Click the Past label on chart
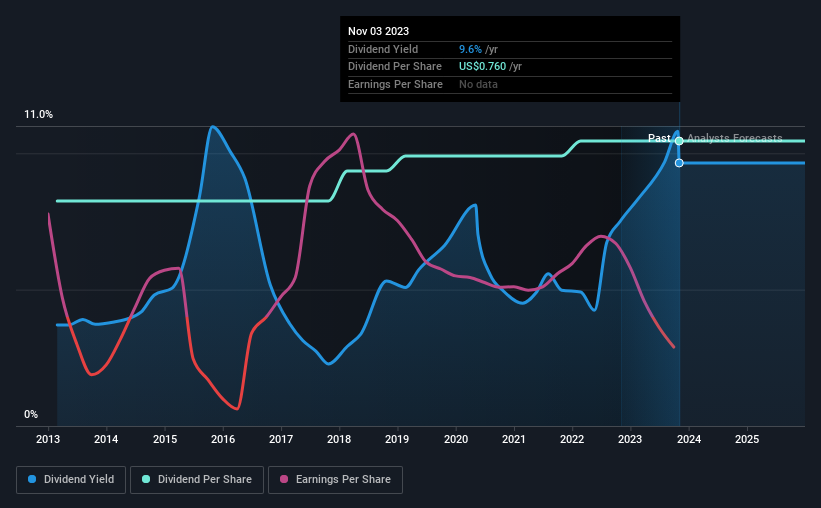 point(659,138)
